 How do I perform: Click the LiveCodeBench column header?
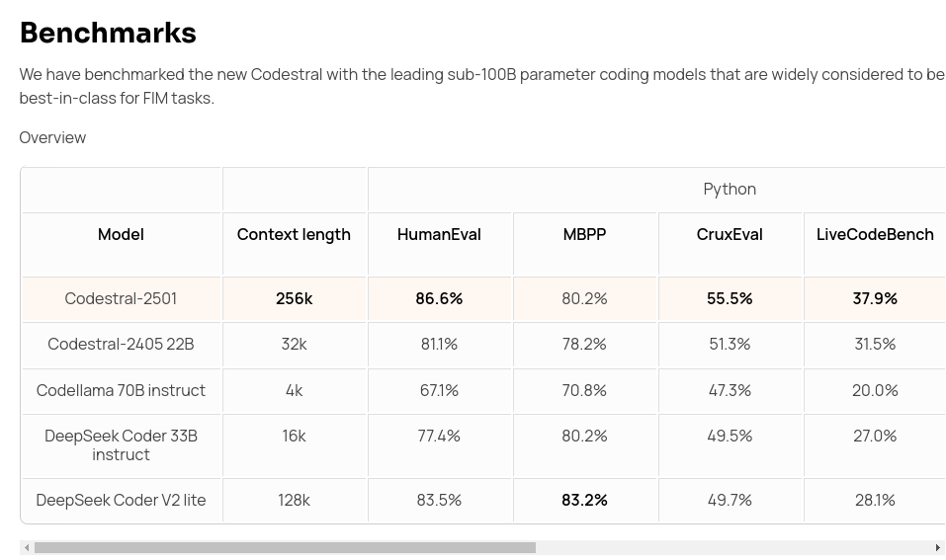[x=875, y=234]
